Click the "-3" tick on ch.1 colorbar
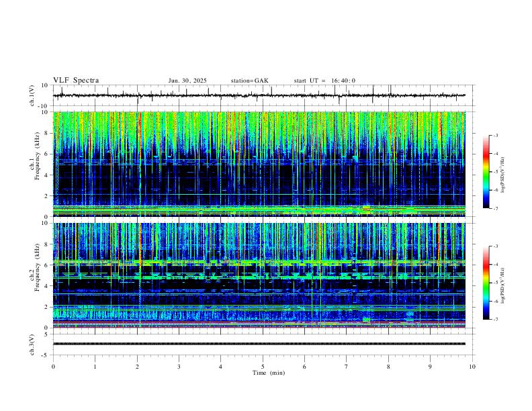The width and height of the screenshot is (532, 411). pos(495,136)
